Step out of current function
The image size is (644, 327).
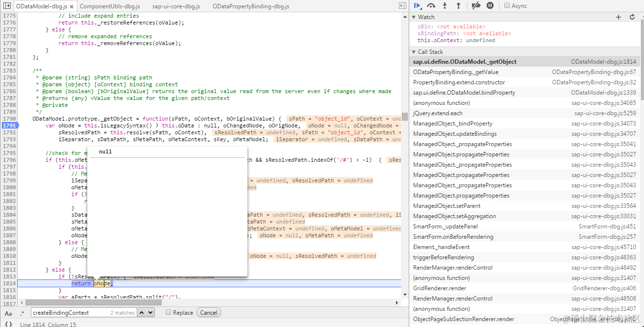pyautogui.click(x=458, y=6)
